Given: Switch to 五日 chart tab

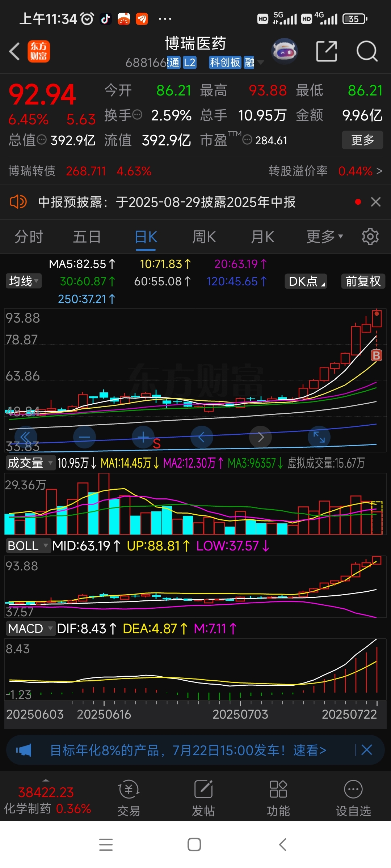Looking at the screenshot, I should pyautogui.click(x=87, y=237).
